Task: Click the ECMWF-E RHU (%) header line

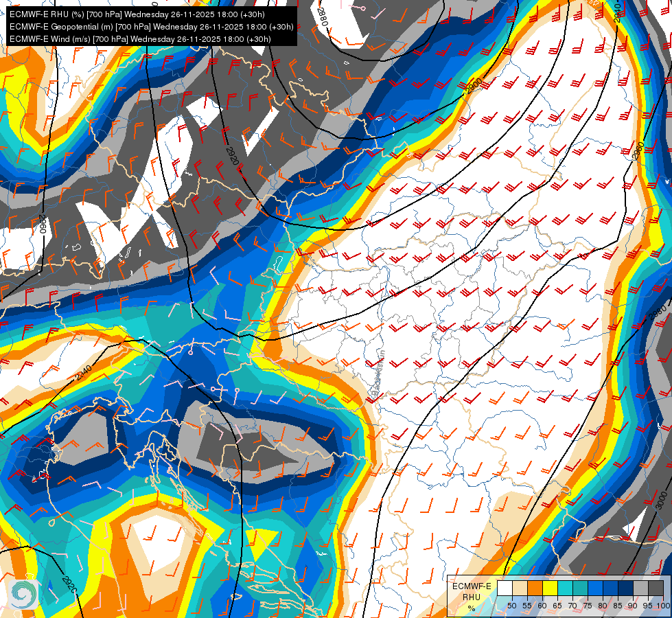Action: tap(137, 14)
